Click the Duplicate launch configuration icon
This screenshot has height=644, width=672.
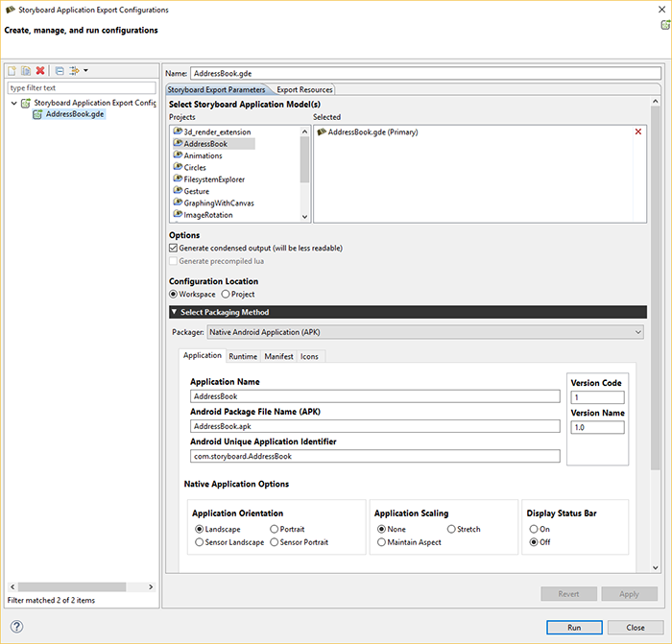[x=26, y=71]
